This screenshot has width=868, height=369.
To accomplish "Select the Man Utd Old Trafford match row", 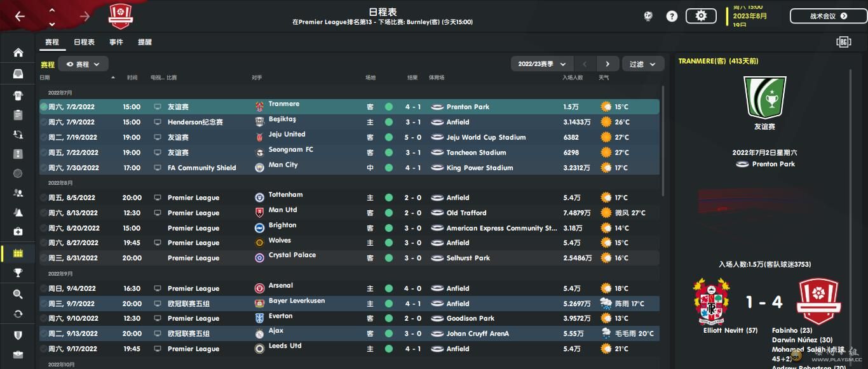I will (x=349, y=213).
